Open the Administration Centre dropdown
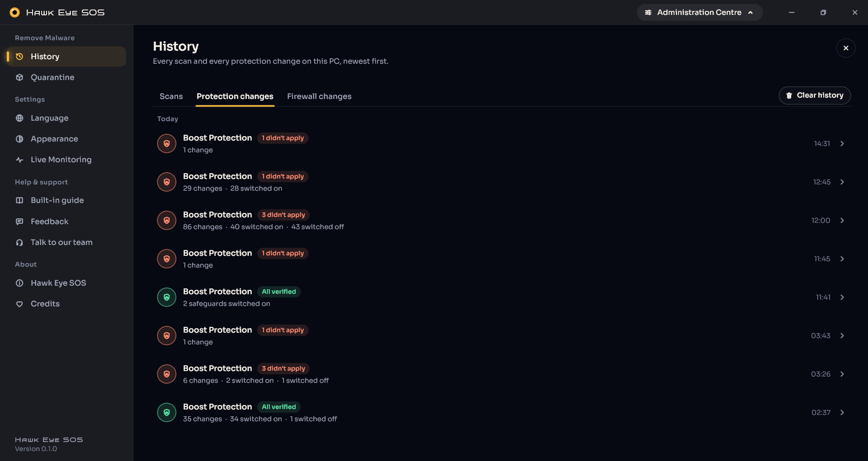This screenshot has width=868, height=461. point(699,12)
